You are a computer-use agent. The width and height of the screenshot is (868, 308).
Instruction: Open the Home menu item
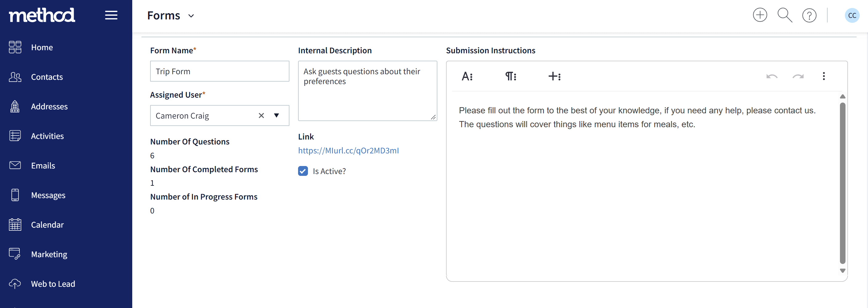coord(42,47)
